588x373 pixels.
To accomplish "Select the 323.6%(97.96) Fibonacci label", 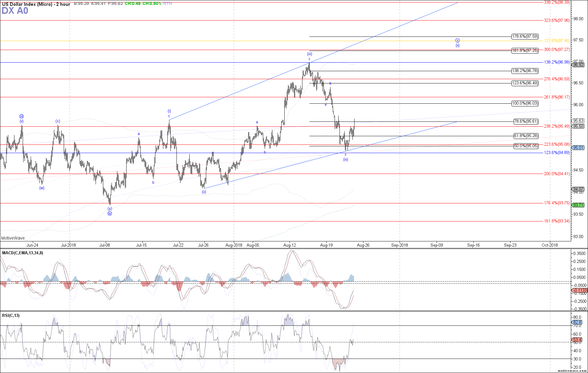I will click(557, 21).
